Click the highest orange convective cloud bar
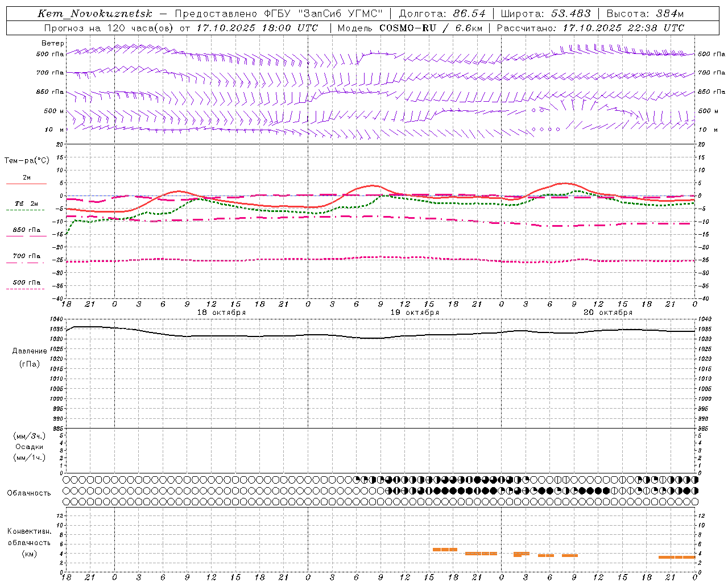 pos(445,550)
